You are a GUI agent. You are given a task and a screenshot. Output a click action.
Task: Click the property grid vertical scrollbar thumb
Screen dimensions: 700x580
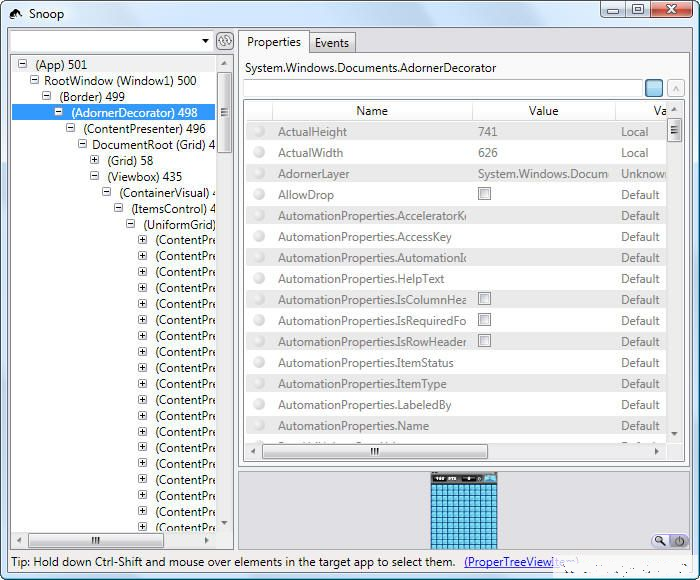675,130
